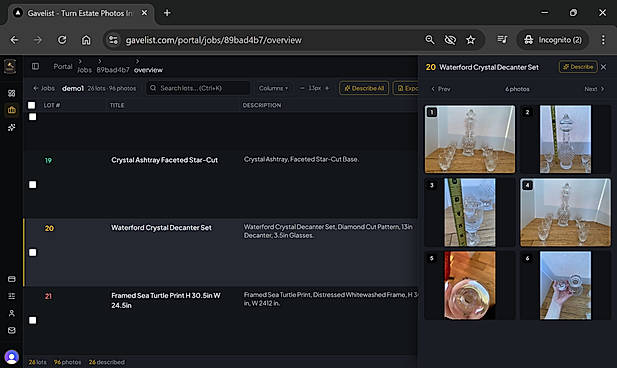617x368 pixels.
Task: Open the AI sparkle icon in sidebar
Action: (x=11, y=128)
